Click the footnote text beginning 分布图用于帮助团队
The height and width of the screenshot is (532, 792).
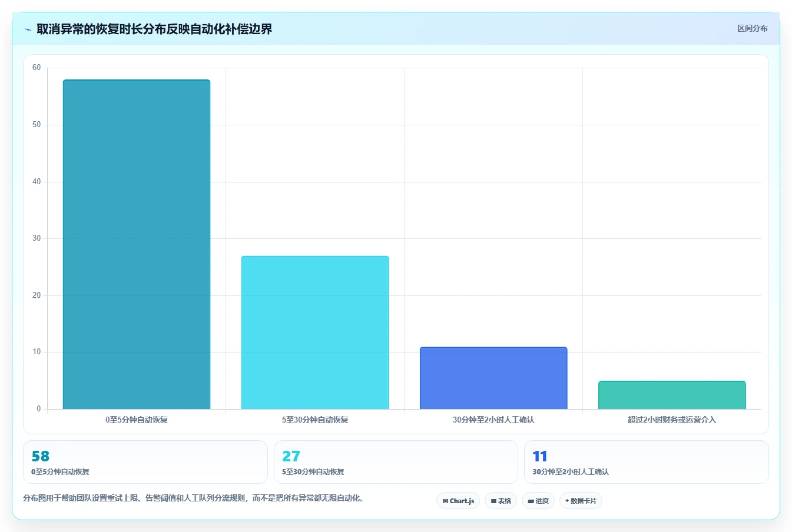(193, 498)
